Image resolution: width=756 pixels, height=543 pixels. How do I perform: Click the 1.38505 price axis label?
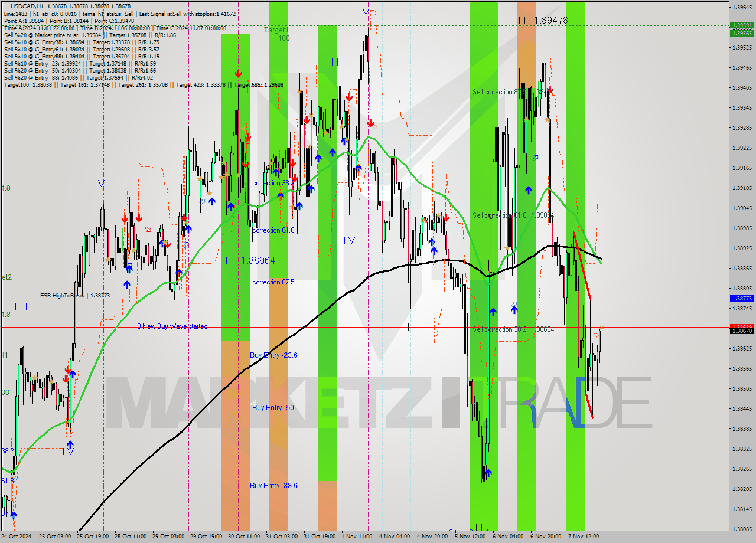pos(742,388)
